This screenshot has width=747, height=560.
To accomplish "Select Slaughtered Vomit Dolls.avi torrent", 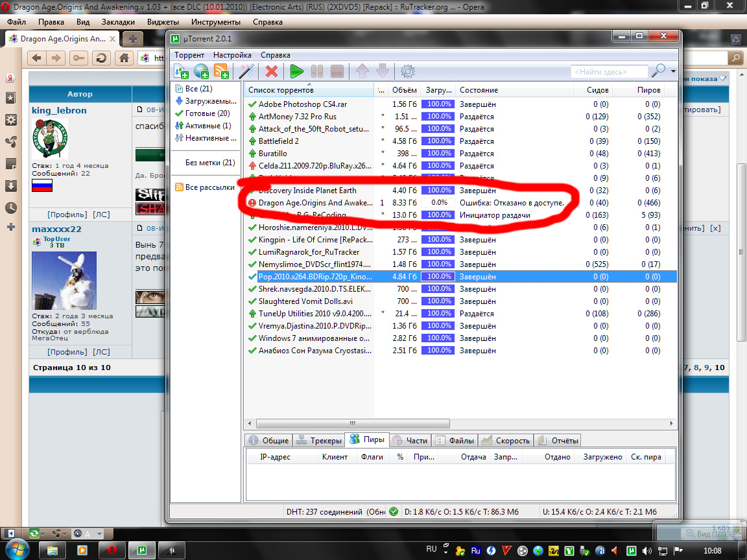I will [x=460, y=301].
